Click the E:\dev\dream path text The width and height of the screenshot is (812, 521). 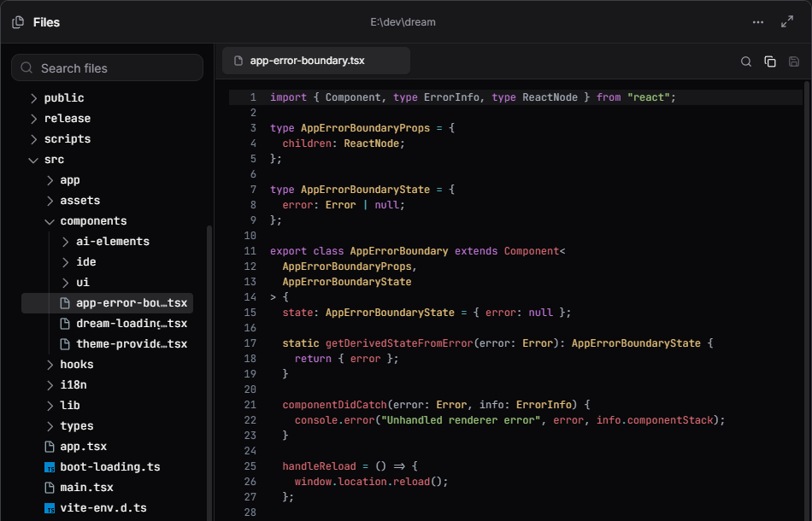403,22
